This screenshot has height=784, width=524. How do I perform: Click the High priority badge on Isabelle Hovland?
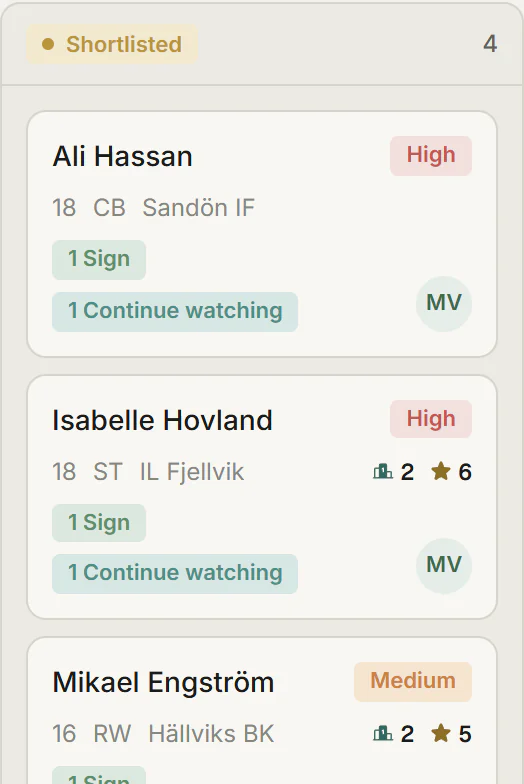click(x=430, y=419)
